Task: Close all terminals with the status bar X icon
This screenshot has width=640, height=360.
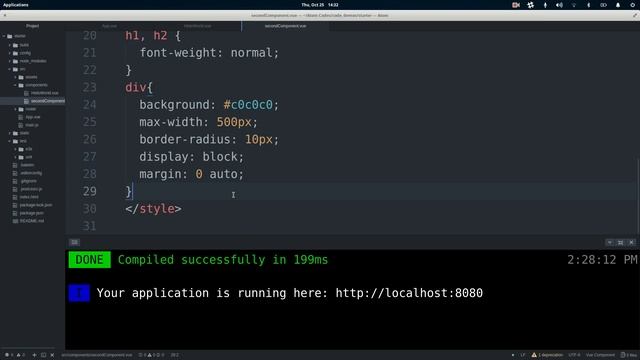Action: [52, 355]
